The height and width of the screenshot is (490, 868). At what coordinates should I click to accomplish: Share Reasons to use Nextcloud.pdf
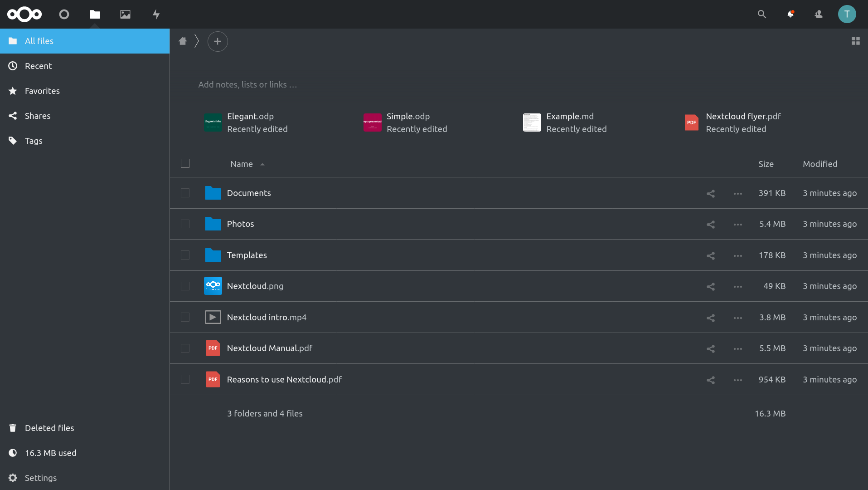pyautogui.click(x=710, y=380)
